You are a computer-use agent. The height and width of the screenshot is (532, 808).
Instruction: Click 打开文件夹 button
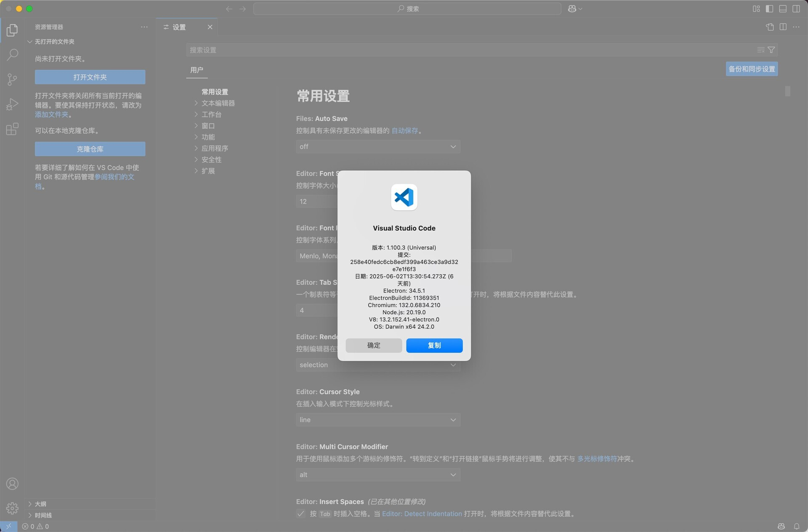tap(90, 77)
